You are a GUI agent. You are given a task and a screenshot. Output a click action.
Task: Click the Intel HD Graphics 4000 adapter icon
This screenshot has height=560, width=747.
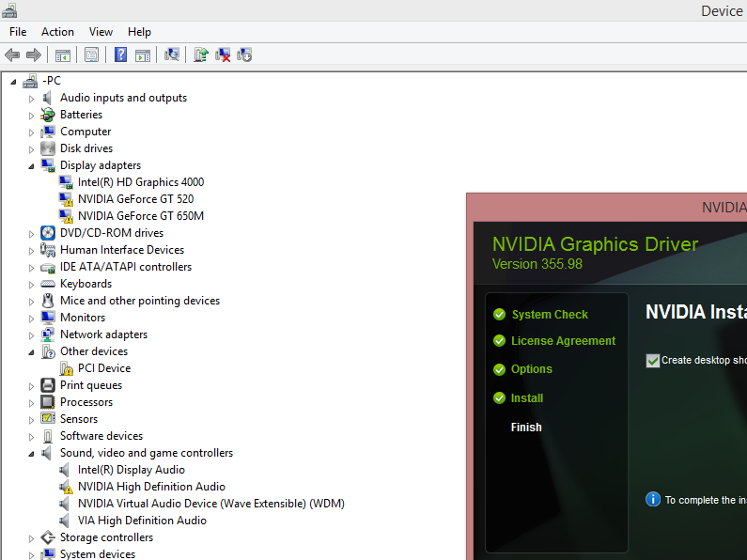click(x=66, y=182)
